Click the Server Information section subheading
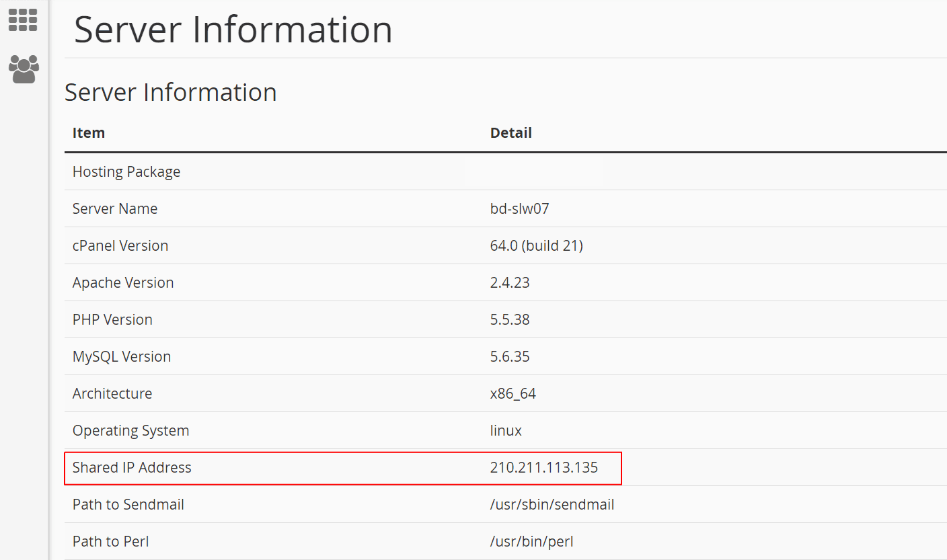 pyautogui.click(x=171, y=92)
